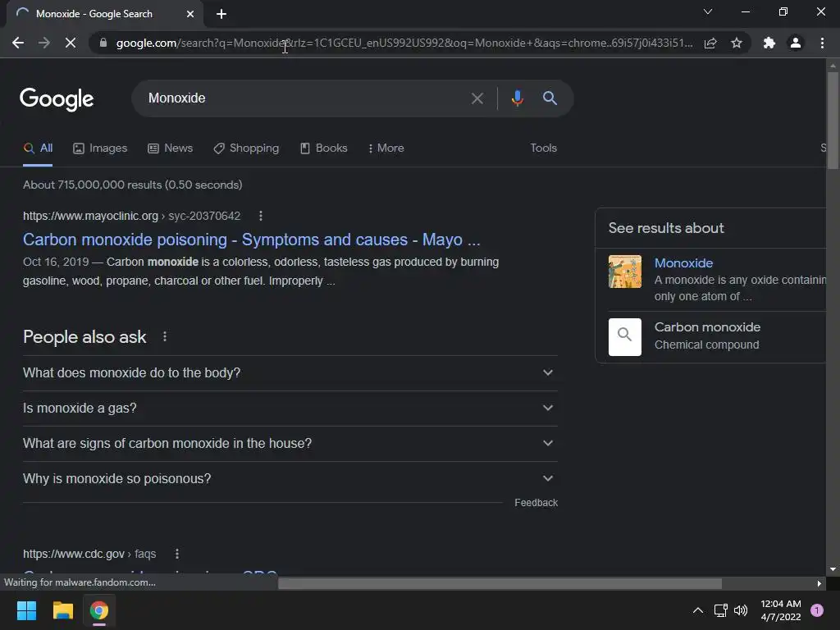Select the All results tab
This screenshot has width=840, height=630.
point(38,148)
